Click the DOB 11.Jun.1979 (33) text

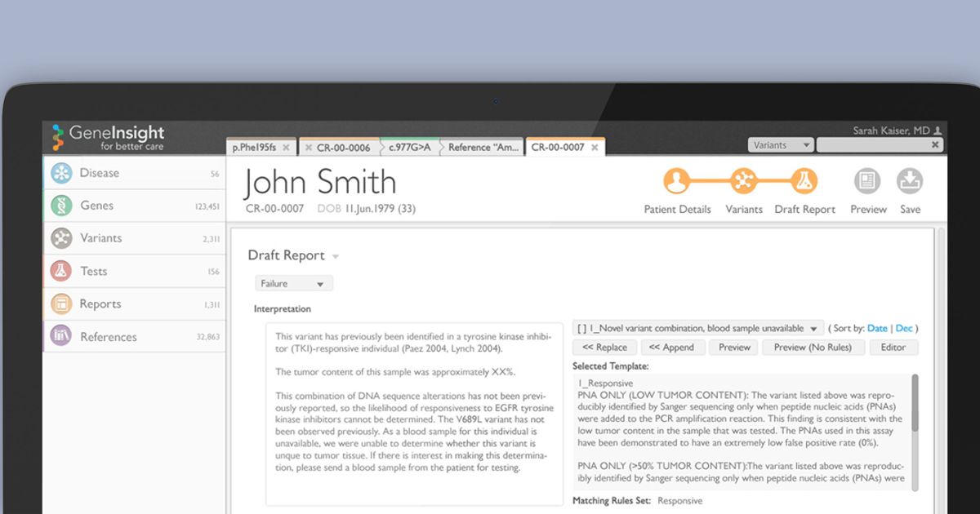click(367, 209)
